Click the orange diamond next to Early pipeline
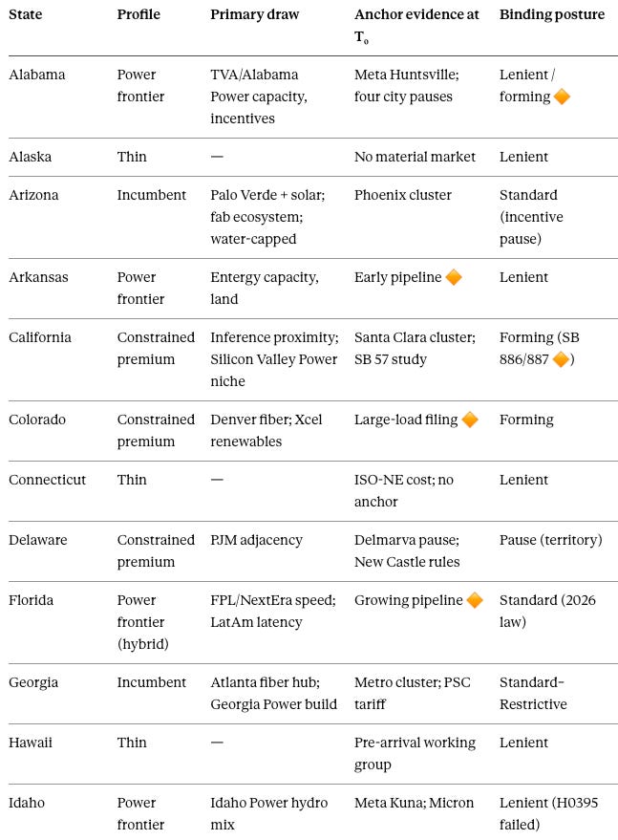Screen dimensions: 618x840 453,277
